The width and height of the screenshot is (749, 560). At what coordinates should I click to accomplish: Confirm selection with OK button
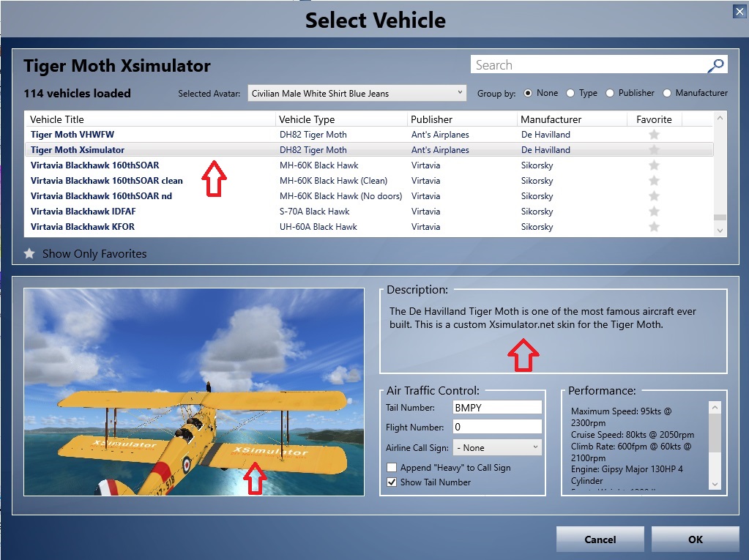pos(695,540)
